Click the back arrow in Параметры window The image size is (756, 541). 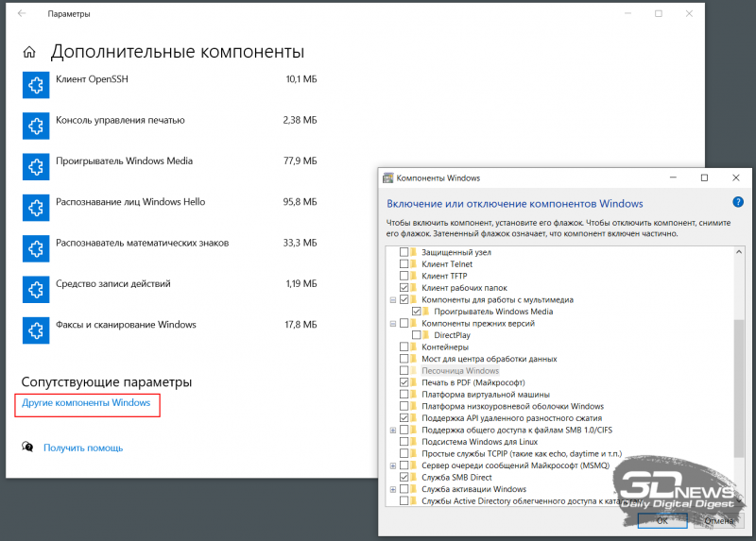pos(22,14)
